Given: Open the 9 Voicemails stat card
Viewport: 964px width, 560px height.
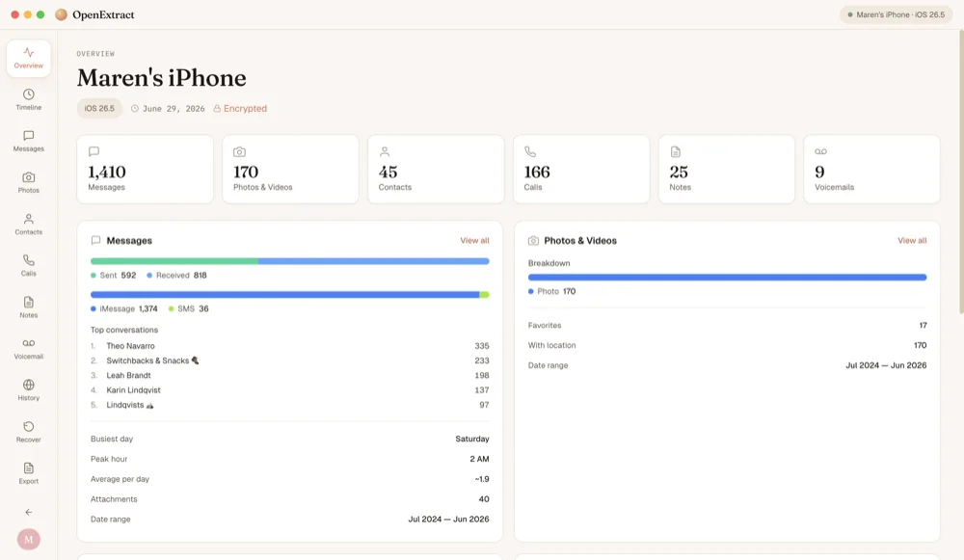Looking at the screenshot, I should (x=871, y=169).
